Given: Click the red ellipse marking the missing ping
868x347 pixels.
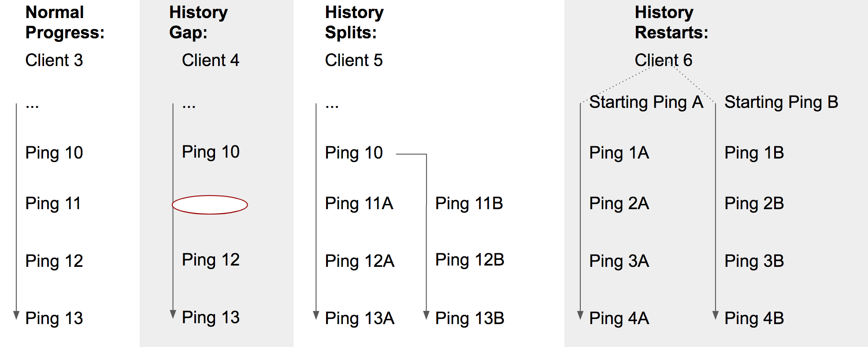Looking at the screenshot, I should point(210,205).
